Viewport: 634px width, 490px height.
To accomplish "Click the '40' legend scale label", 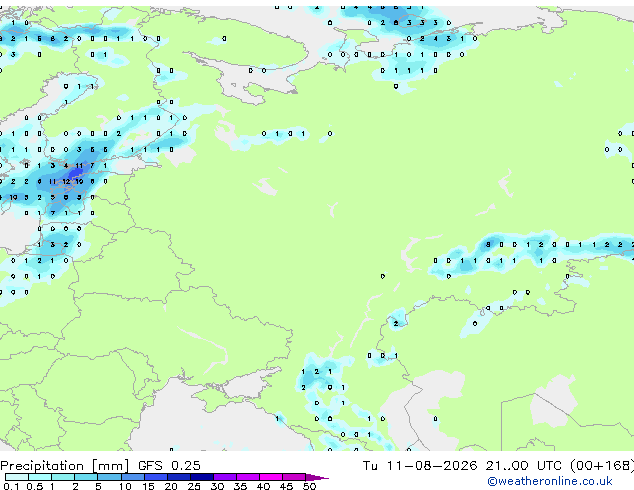I will pyautogui.click(x=263, y=486).
